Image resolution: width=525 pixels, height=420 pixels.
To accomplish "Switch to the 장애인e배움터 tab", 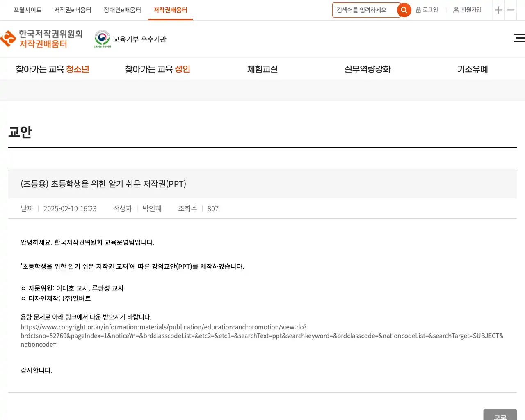I will pos(122,10).
